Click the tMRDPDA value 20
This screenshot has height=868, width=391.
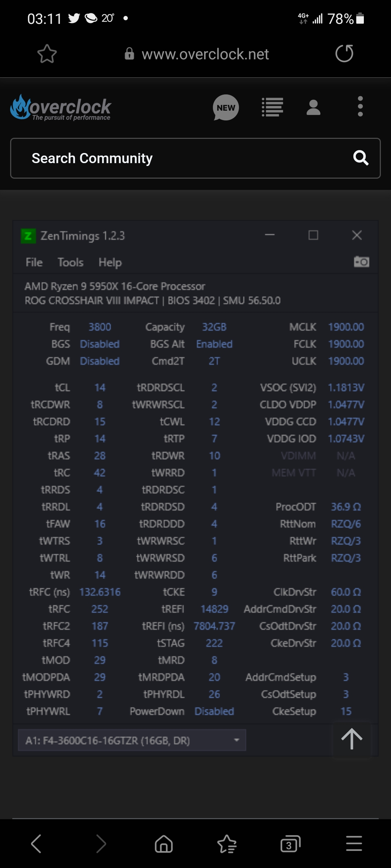tap(214, 677)
